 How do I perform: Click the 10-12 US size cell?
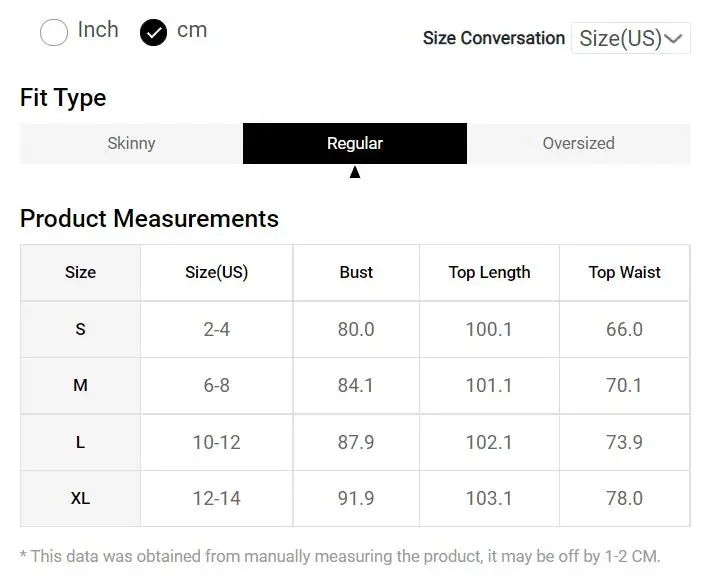point(216,442)
